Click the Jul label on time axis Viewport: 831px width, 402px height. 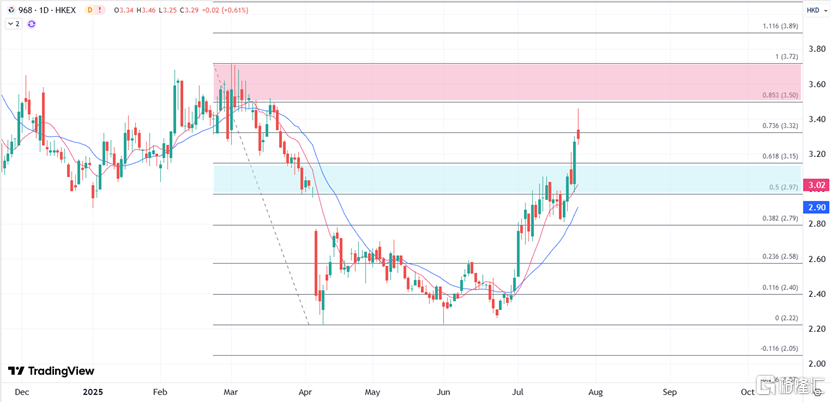(x=518, y=392)
